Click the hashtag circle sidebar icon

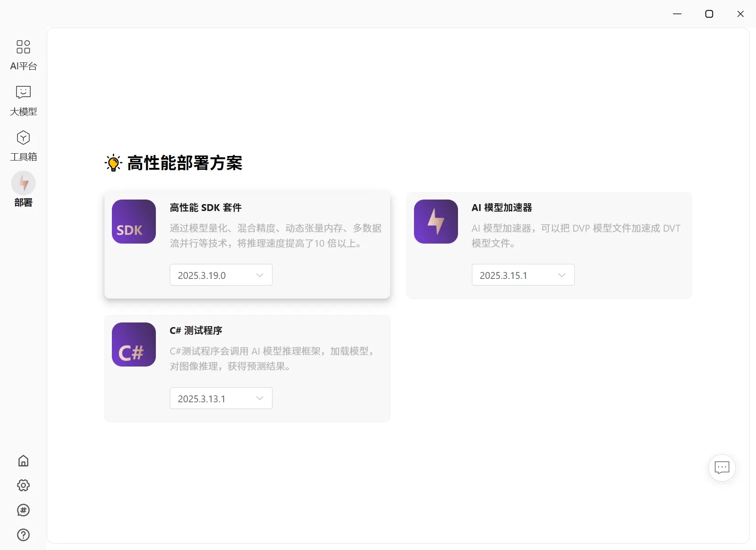click(x=23, y=510)
